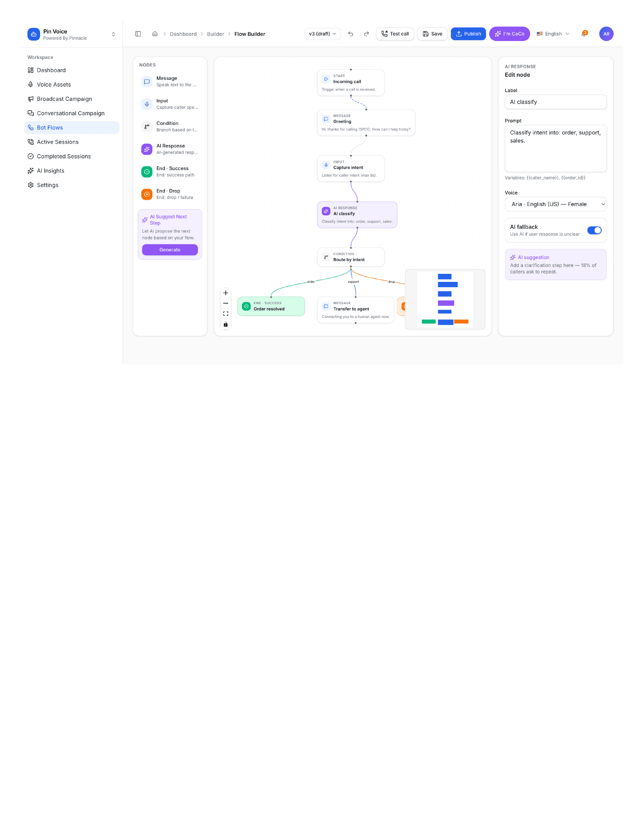This screenshot has width=644, height=834.
Task: Zoom in on the flow canvas
Action: pyautogui.click(x=226, y=293)
